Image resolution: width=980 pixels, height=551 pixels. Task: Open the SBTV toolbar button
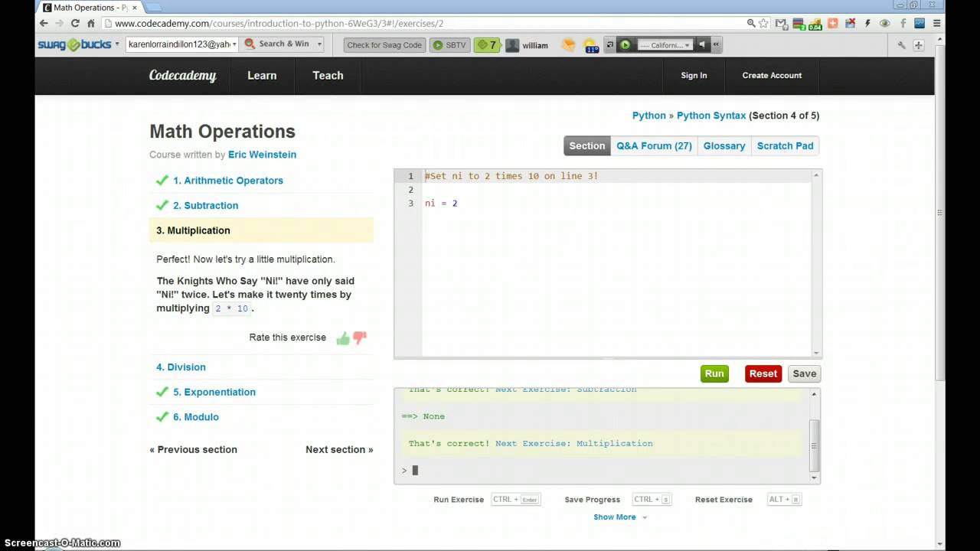(449, 45)
